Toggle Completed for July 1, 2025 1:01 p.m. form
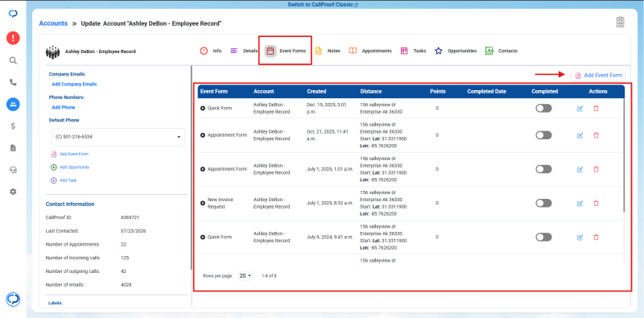This screenshot has height=318, width=644. [543, 169]
